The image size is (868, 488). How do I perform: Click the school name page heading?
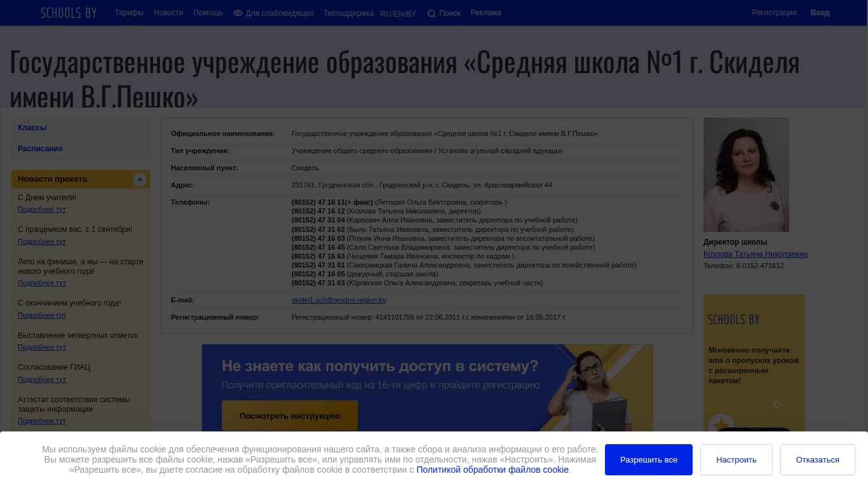[x=405, y=79]
